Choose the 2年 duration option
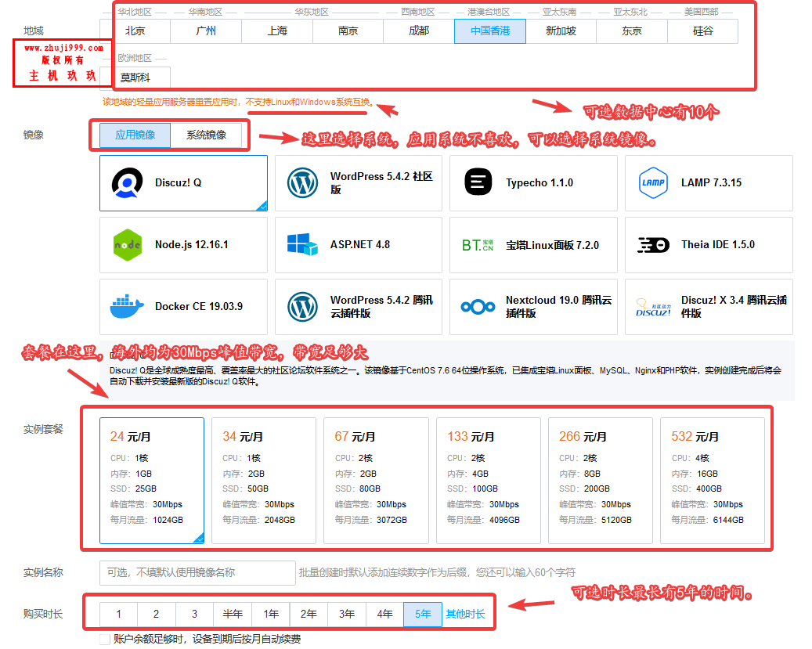This screenshot has height=649, width=812. 309,615
